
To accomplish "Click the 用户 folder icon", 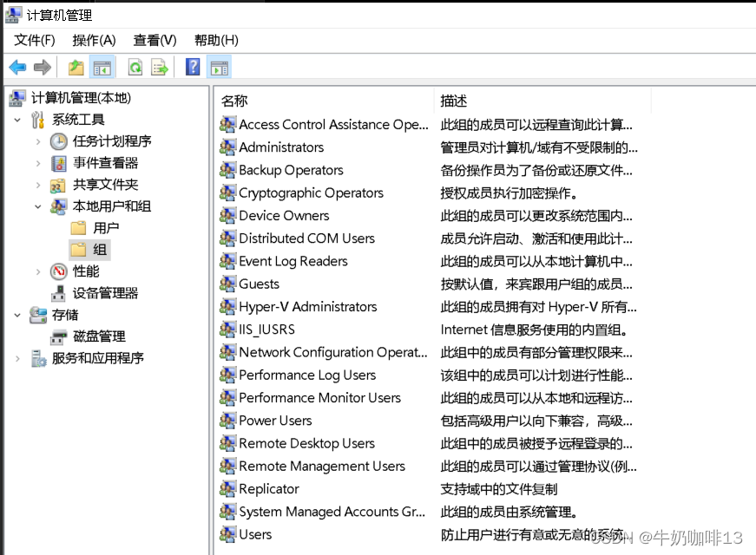I will point(79,228).
